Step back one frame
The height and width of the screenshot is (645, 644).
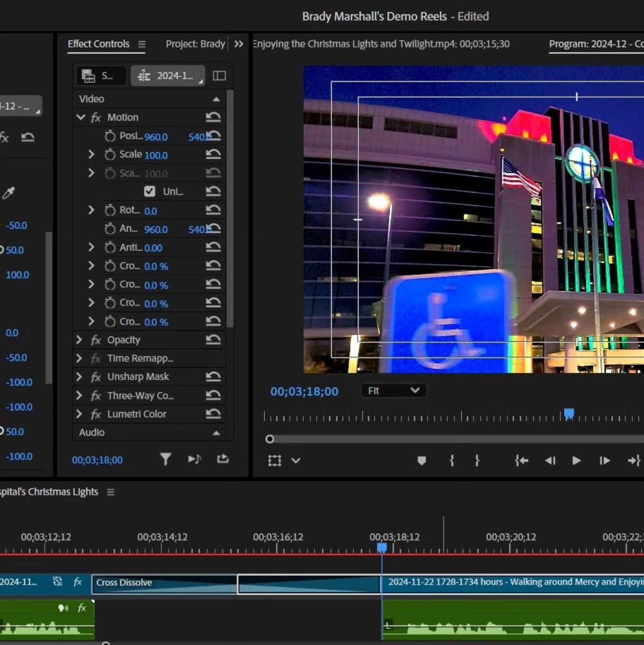[x=550, y=460]
